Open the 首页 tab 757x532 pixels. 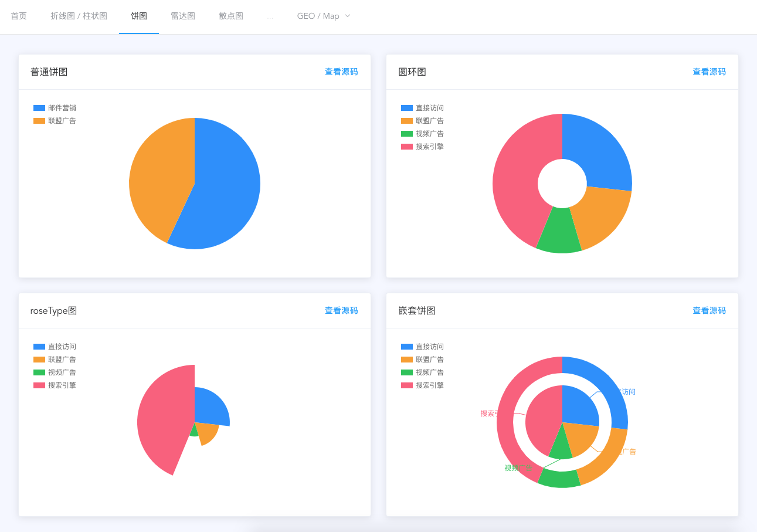(19, 16)
